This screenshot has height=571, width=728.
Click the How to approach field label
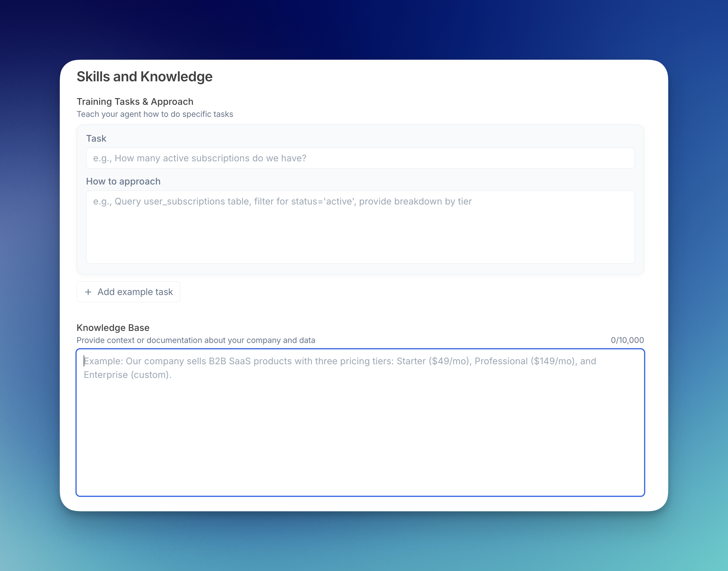[123, 181]
